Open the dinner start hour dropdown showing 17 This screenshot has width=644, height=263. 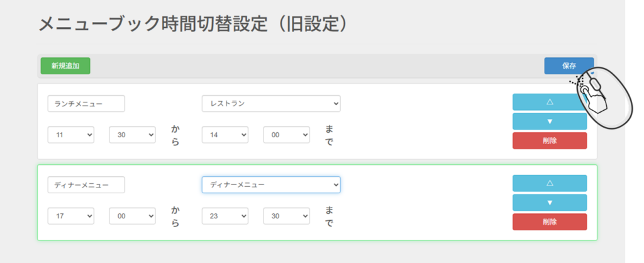click(x=71, y=216)
